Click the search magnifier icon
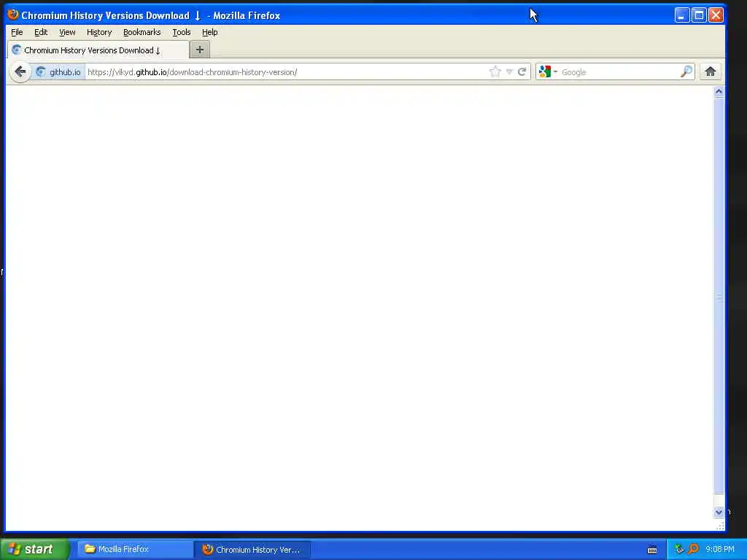747x560 pixels. coord(686,72)
